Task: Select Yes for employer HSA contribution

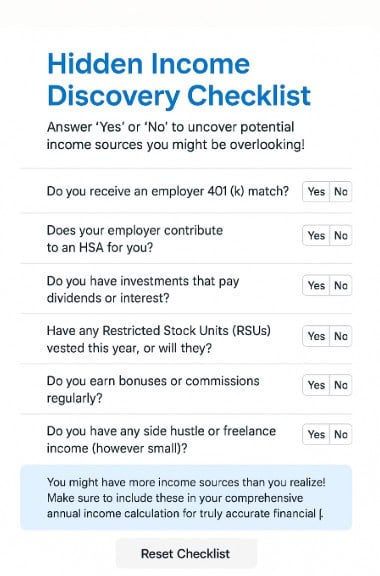Action: tap(316, 235)
